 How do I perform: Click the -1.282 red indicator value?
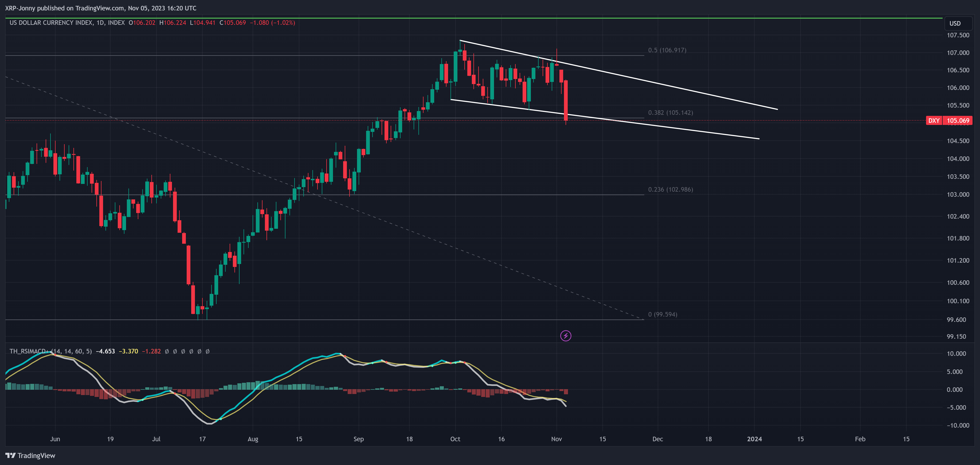tap(151, 351)
